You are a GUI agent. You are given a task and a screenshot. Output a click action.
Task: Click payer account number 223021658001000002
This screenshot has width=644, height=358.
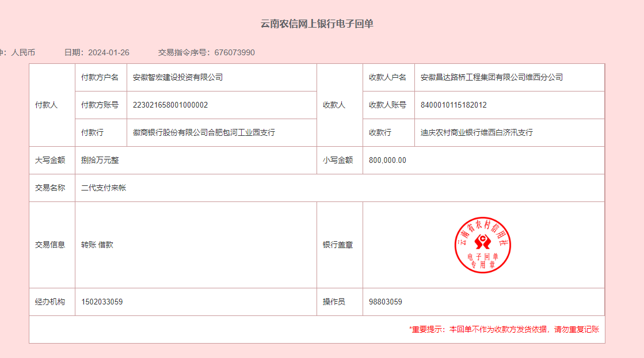[170, 105]
